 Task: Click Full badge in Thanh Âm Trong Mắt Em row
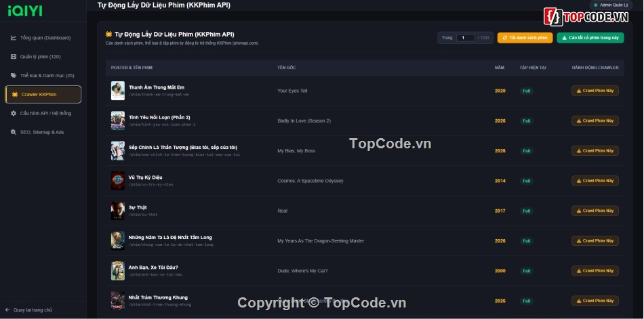526,91
